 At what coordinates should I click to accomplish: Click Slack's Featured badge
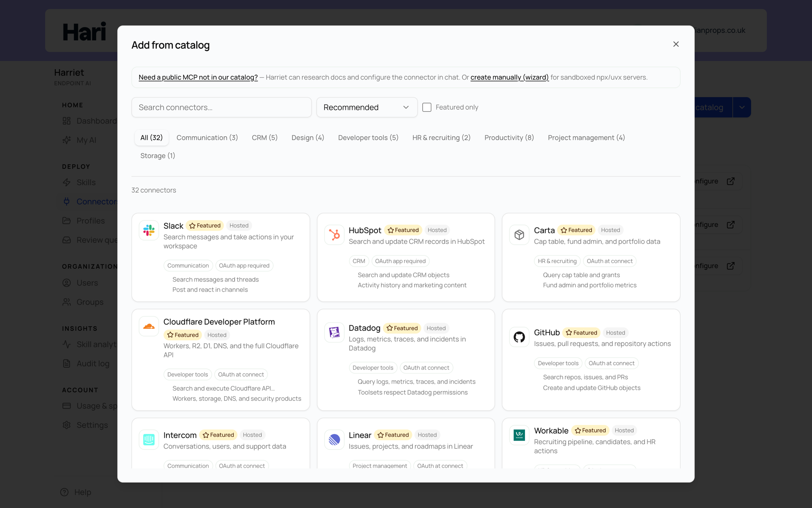(205, 226)
